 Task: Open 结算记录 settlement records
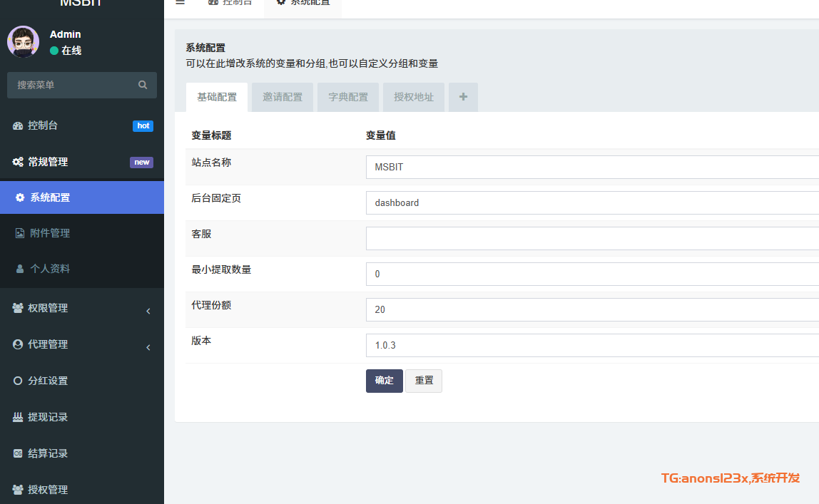(x=48, y=453)
